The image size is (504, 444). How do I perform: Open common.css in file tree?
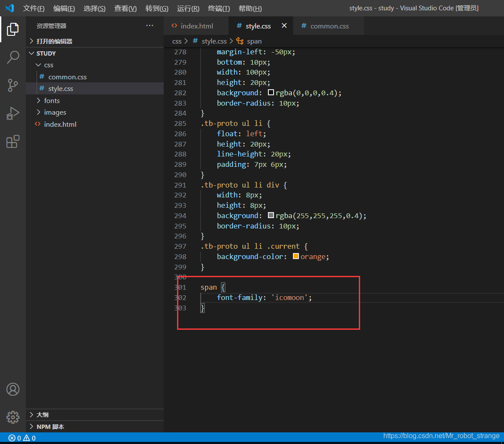(95, 77)
